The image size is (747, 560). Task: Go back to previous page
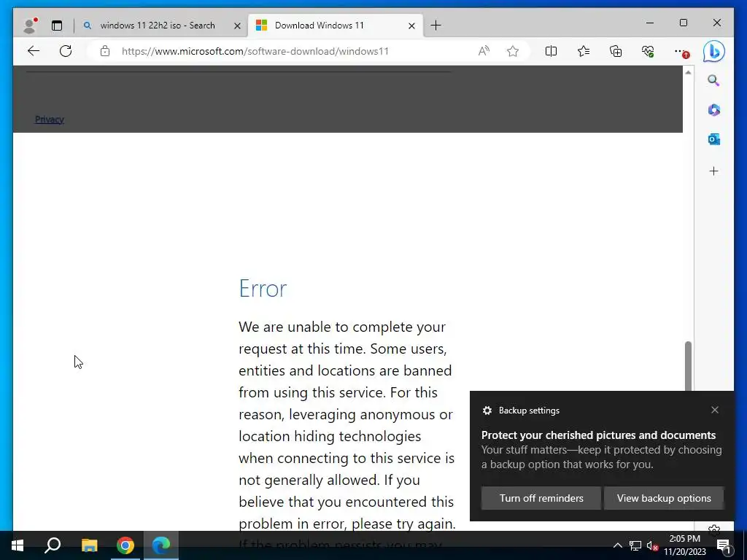click(34, 51)
